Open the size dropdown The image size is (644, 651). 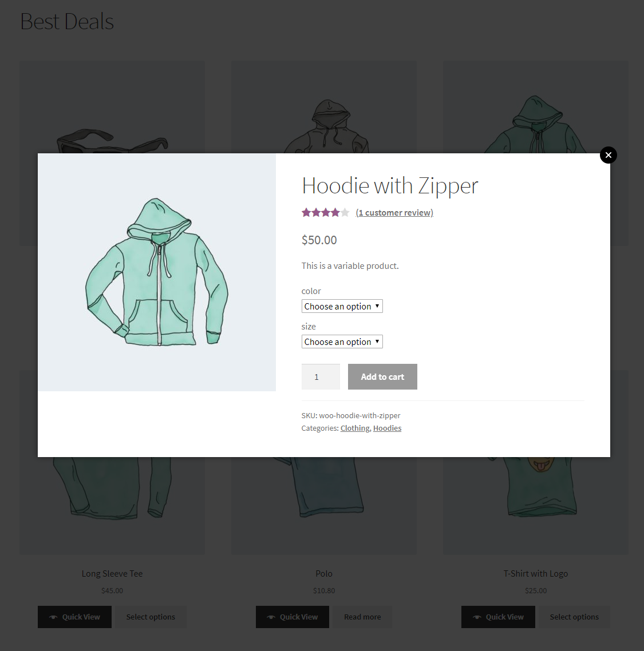(x=342, y=342)
